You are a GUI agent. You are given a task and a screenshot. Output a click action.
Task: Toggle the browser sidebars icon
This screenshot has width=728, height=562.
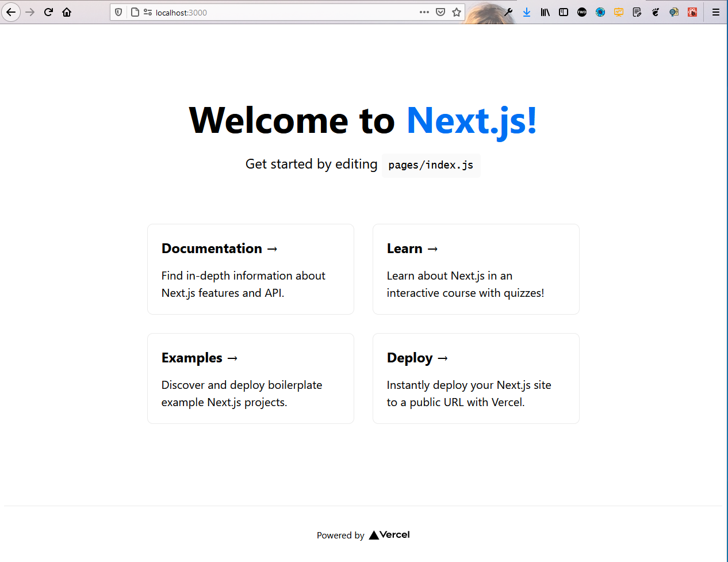pos(564,12)
